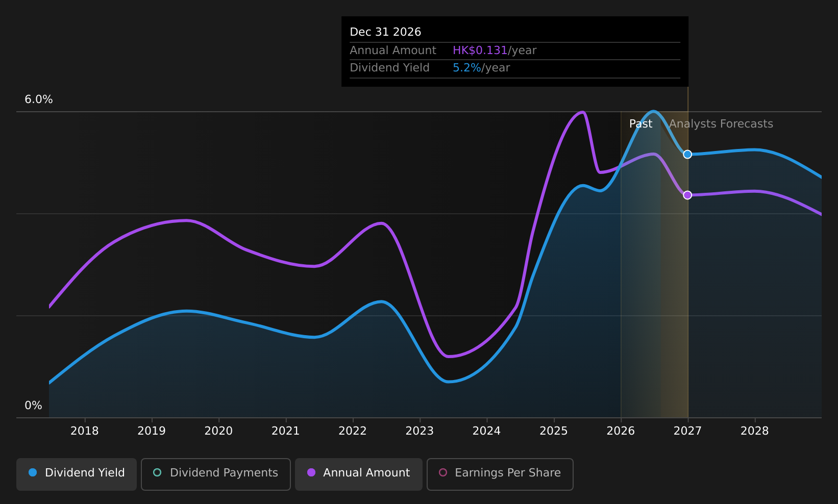Image resolution: width=838 pixels, height=504 pixels.
Task: Click the 0% y-axis label
Action: click(34, 406)
